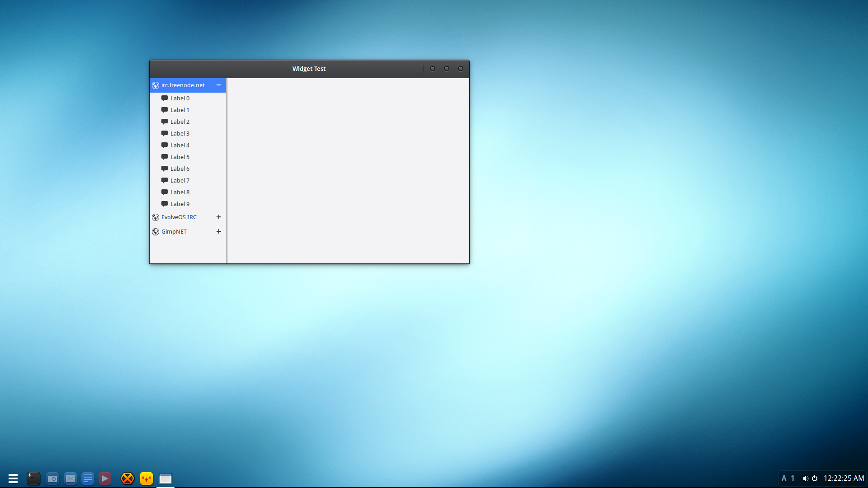Click the clock showing 12:22:25 AM
Screen dimensions: 868x488
pos(844,479)
